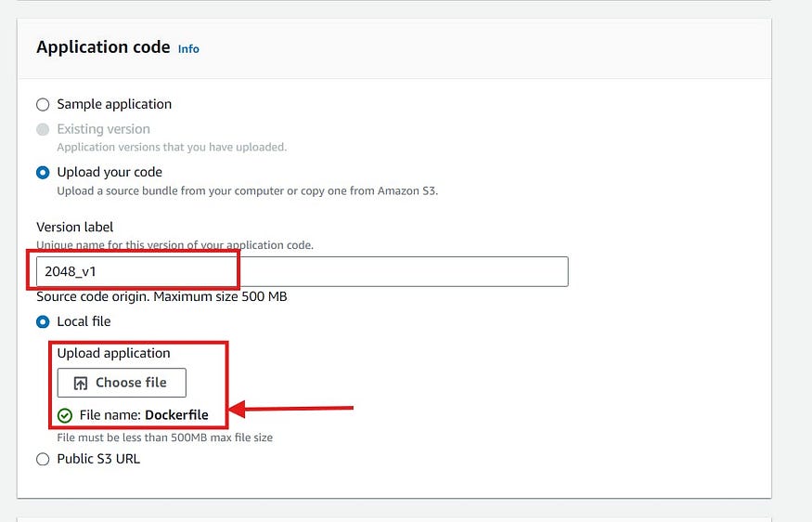Click 'Application versions that you have uploaded' text
Viewport: 812px width, 522px height.
coord(172,147)
